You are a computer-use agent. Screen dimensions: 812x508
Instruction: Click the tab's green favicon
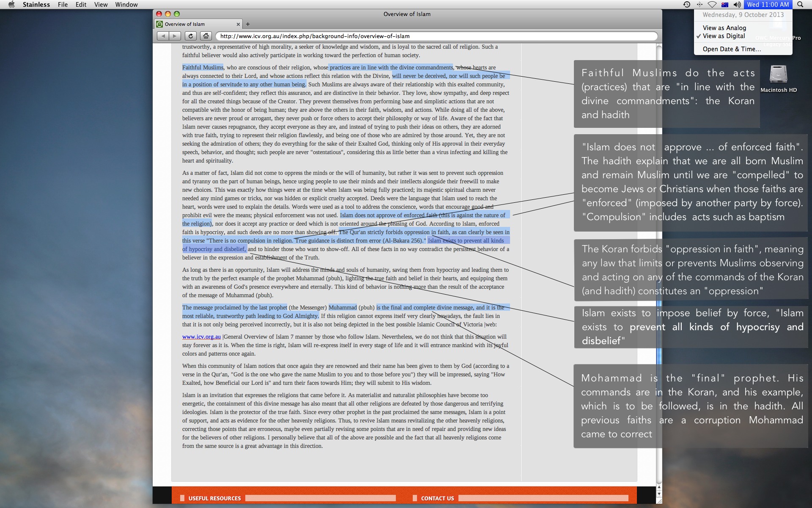(159, 24)
